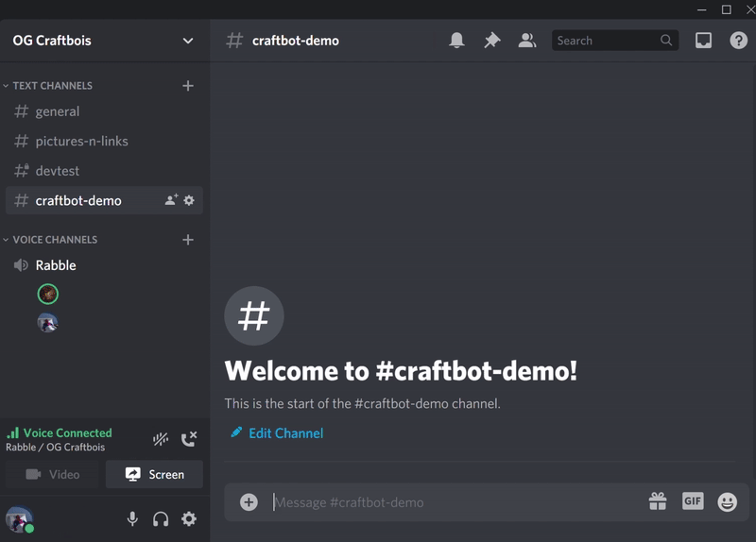The height and width of the screenshot is (542, 756).
Task: Maximize the Discord window
Action: (726, 9)
